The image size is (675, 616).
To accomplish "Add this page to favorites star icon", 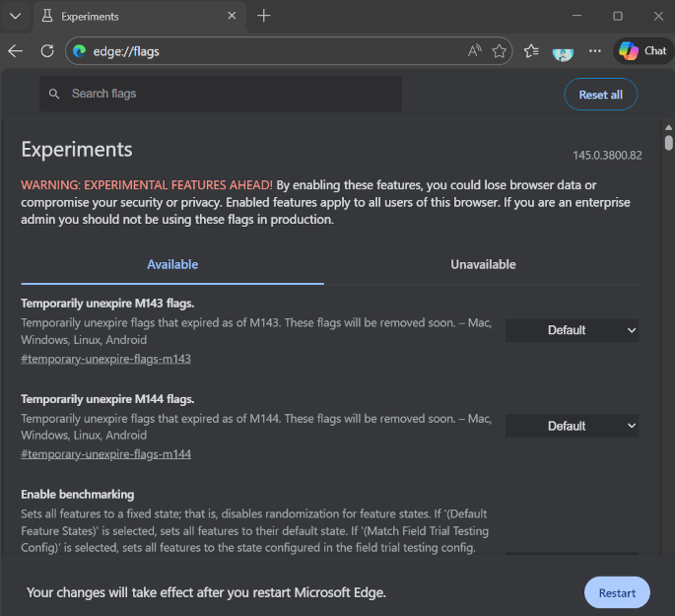I will click(500, 51).
